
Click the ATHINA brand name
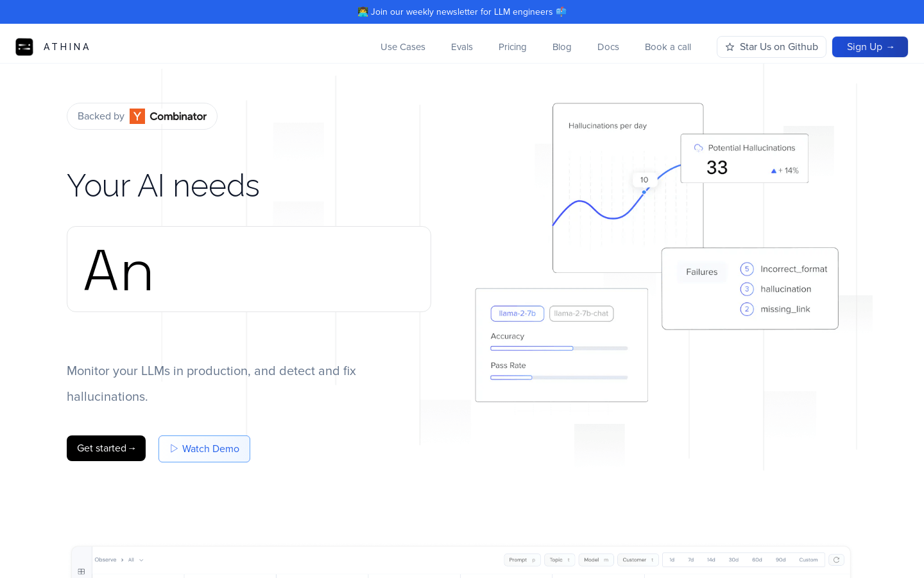click(67, 47)
